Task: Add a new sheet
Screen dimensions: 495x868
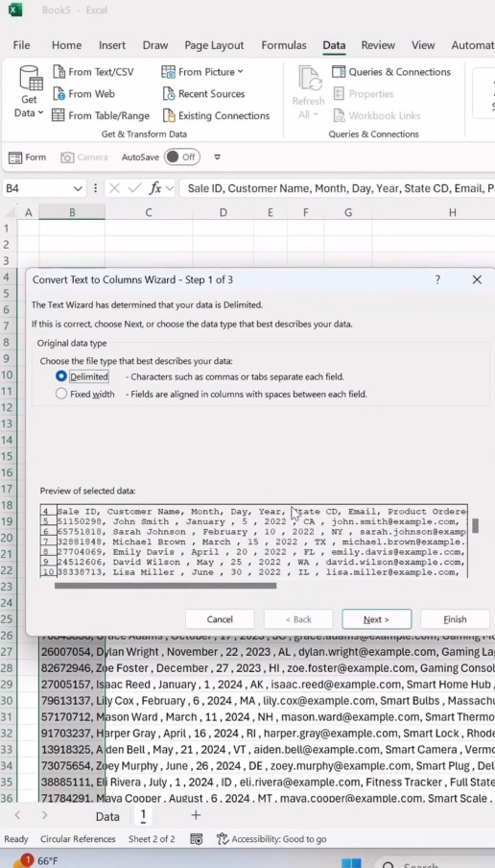Action: [196, 815]
